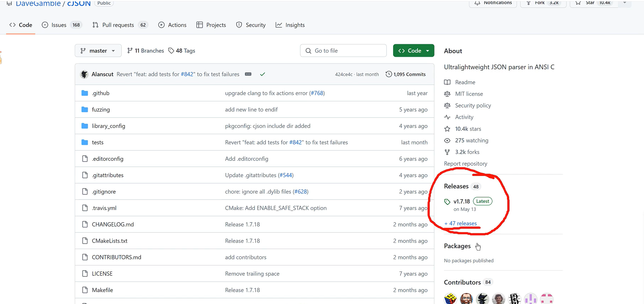Viewport: 644px width, 304px height.
Task: Open the CMakeLists.txt file
Action: (110, 241)
